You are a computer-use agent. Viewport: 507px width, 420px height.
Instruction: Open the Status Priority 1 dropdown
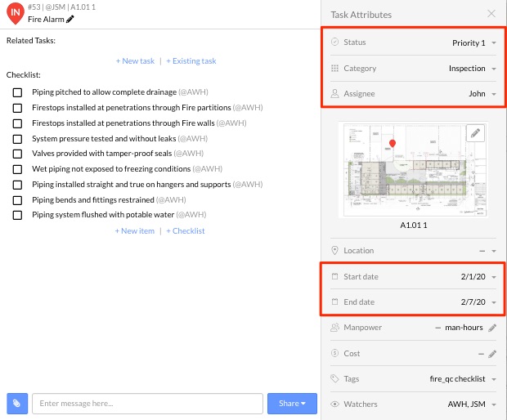494,43
